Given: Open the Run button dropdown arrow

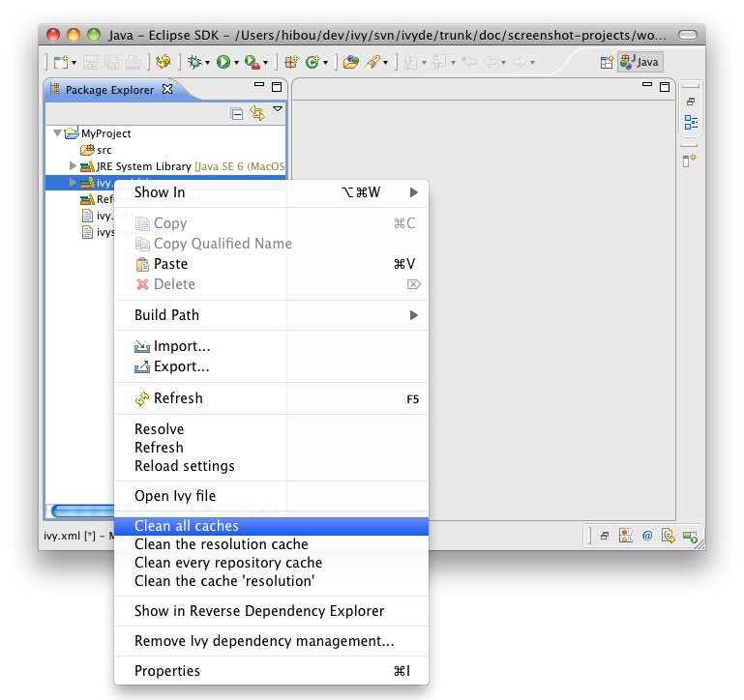Looking at the screenshot, I should click(x=235, y=63).
